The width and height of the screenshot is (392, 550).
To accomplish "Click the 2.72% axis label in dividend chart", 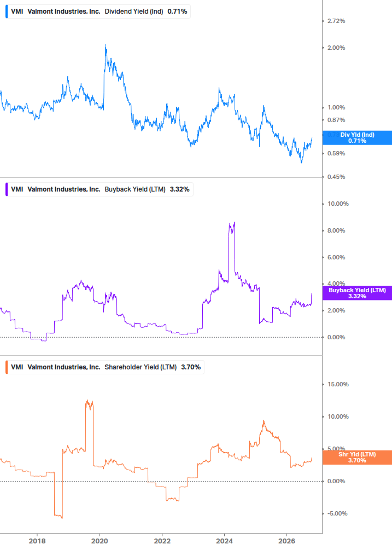I will pyautogui.click(x=336, y=21).
